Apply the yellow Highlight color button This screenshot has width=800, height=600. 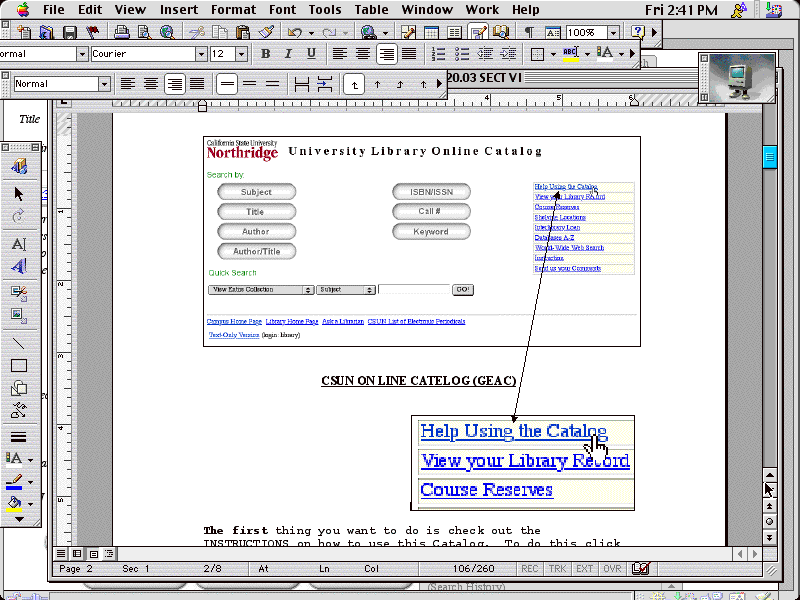point(571,54)
